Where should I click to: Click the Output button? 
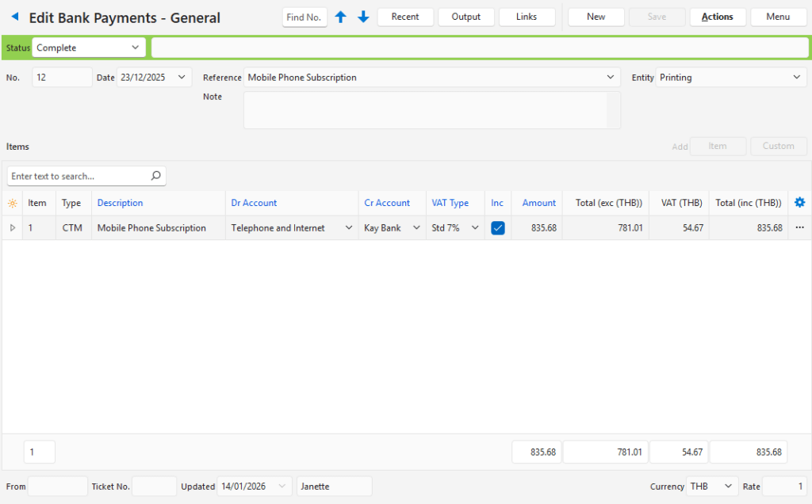[x=465, y=16]
